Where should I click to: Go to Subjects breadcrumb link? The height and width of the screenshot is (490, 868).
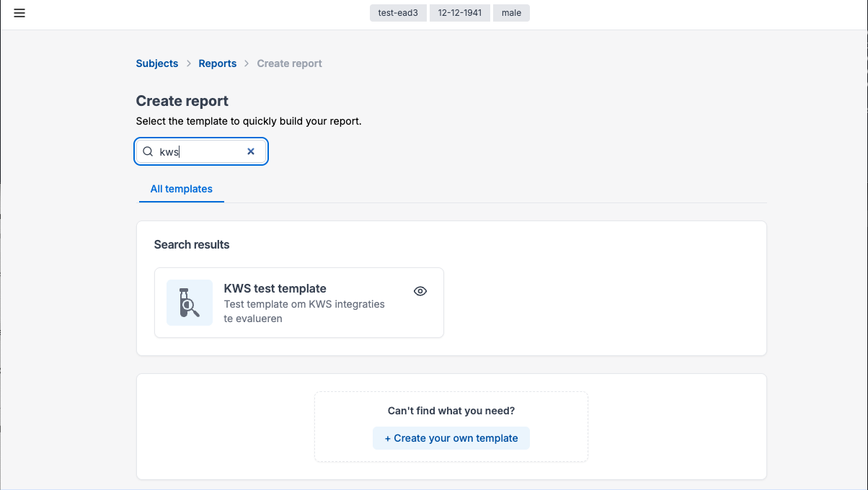156,63
